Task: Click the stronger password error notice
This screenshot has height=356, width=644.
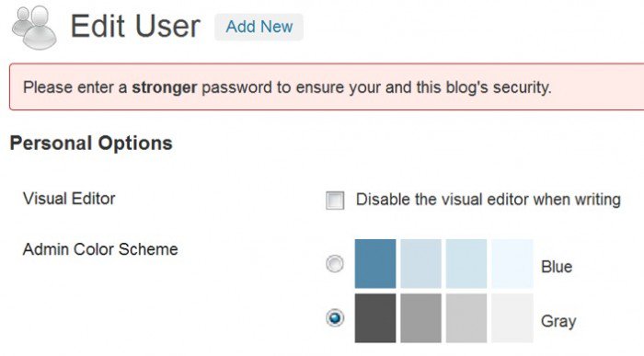Action: pyautogui.click(x=327, y=87)
